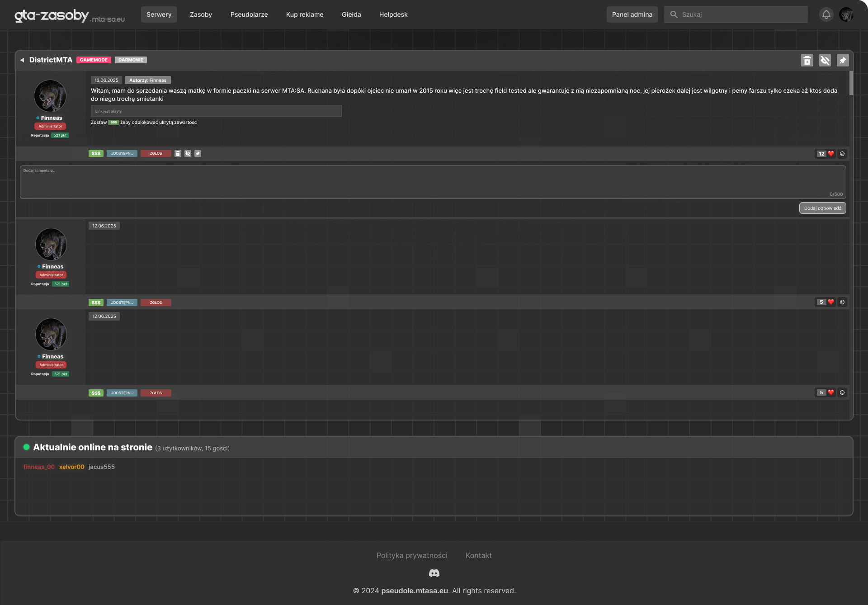Add emoji reaction to first post
This screenshot has width=868, height=605.
tap(842, 154)
